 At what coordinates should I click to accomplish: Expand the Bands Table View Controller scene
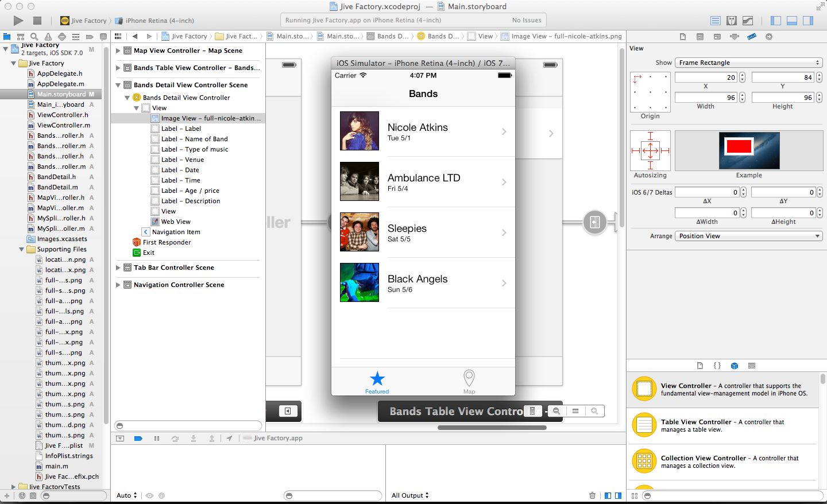coord(118,68)
